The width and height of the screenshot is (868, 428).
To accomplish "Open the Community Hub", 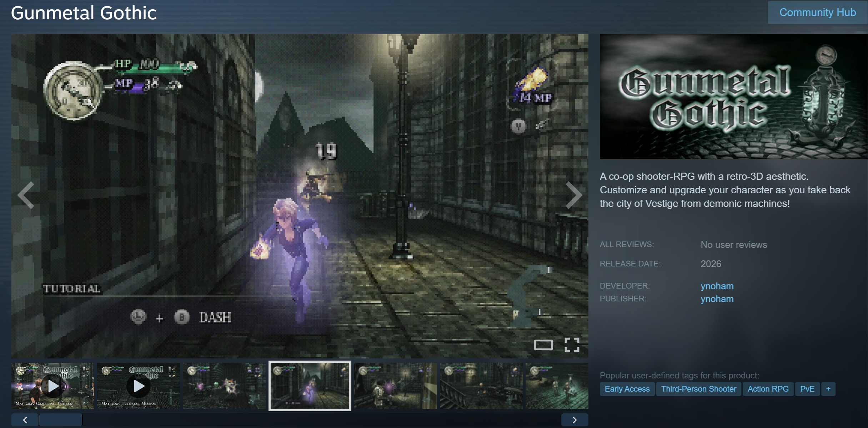I will pos(817,12).
